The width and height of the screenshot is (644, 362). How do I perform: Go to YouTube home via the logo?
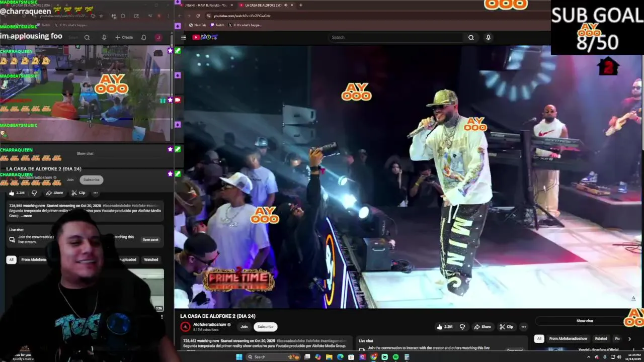pos(205,37)
